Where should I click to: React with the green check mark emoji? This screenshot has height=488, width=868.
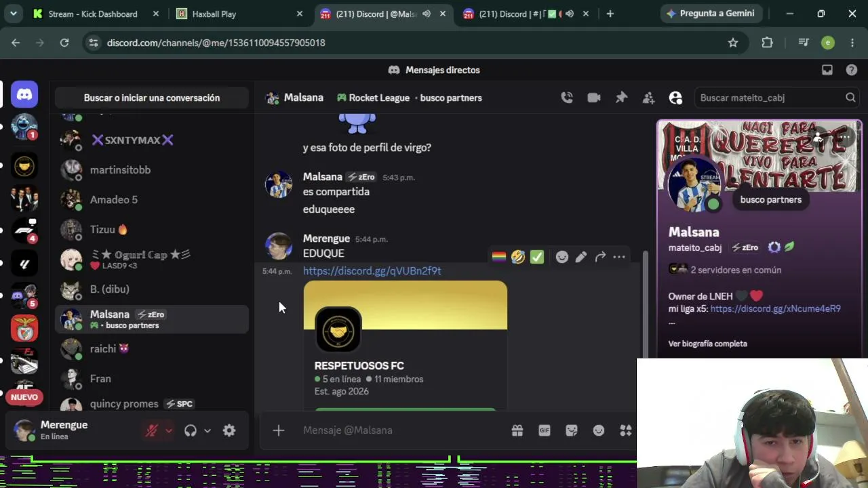537,257
